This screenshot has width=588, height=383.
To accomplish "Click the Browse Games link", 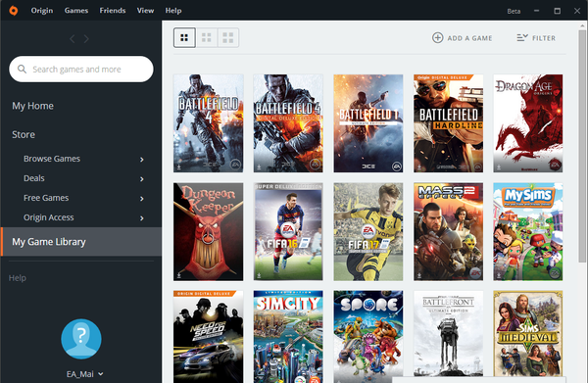I will tap(52, 159).
